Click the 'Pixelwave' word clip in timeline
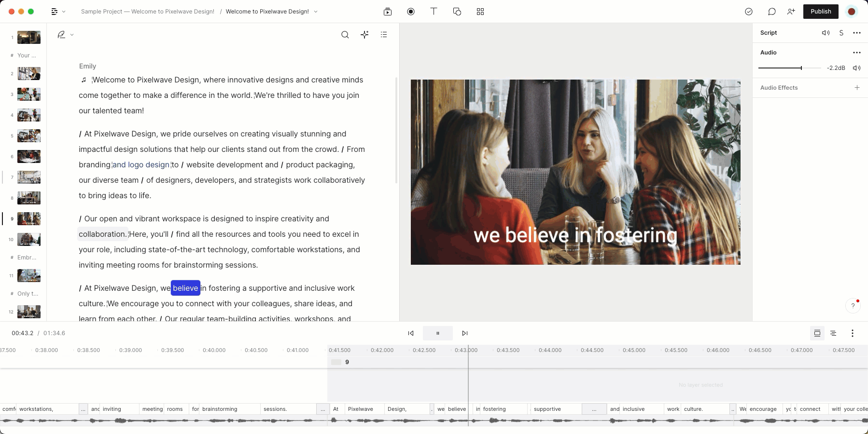This screenshot has width=868, height=434. click(x=365, y=409)
